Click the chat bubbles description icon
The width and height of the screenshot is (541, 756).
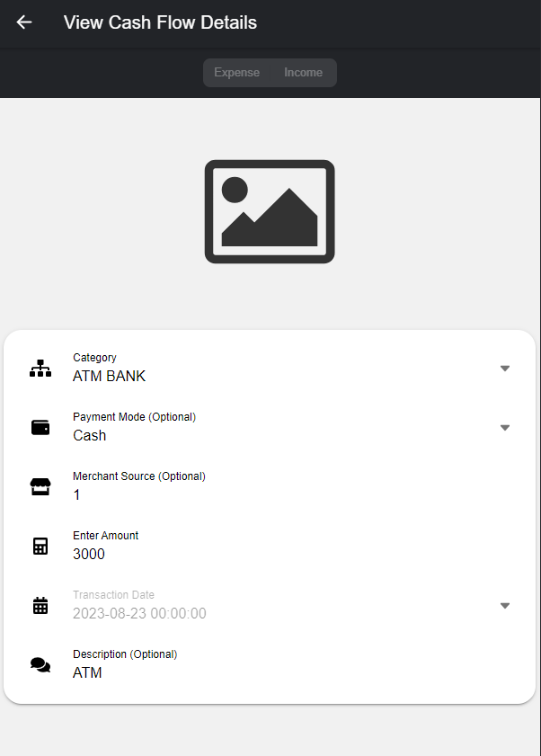[x=40, y=665]
